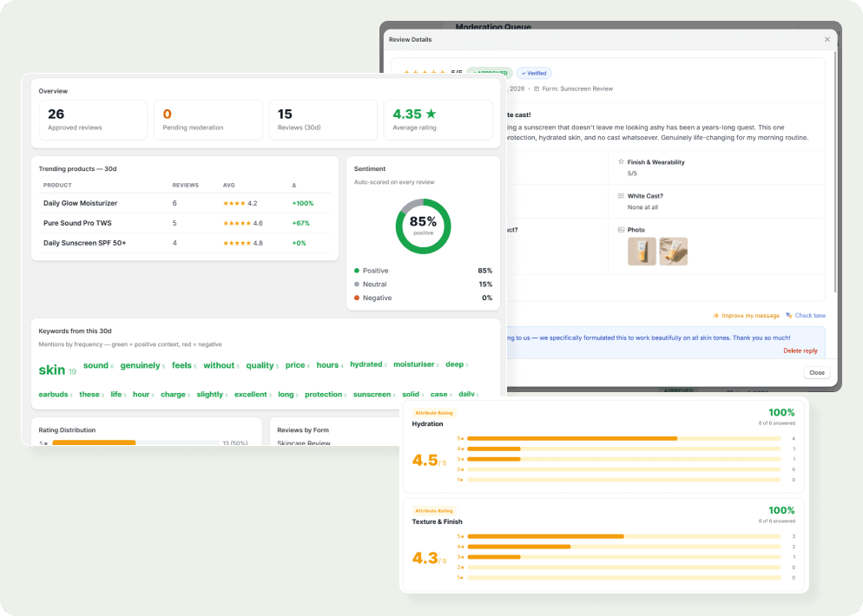Image resolution: width=863 pixels, height=616 pixels.
Task: Click the Close button in Review Details
Action: tap(817, 372)
